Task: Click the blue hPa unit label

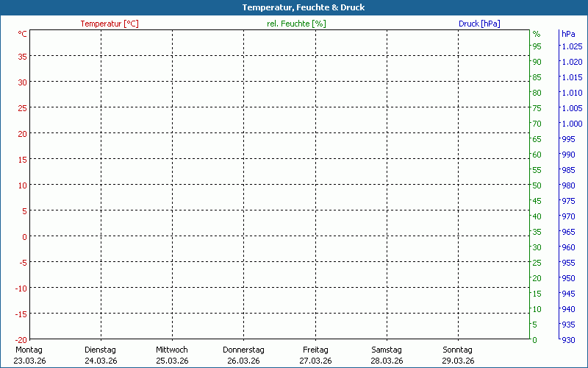Action: (x=568, y=34)
